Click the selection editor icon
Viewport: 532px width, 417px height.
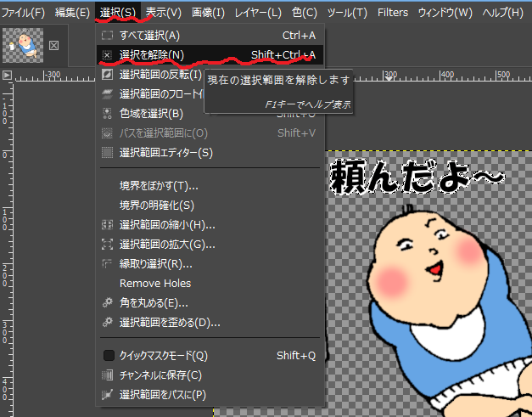[x=107, y=153]
